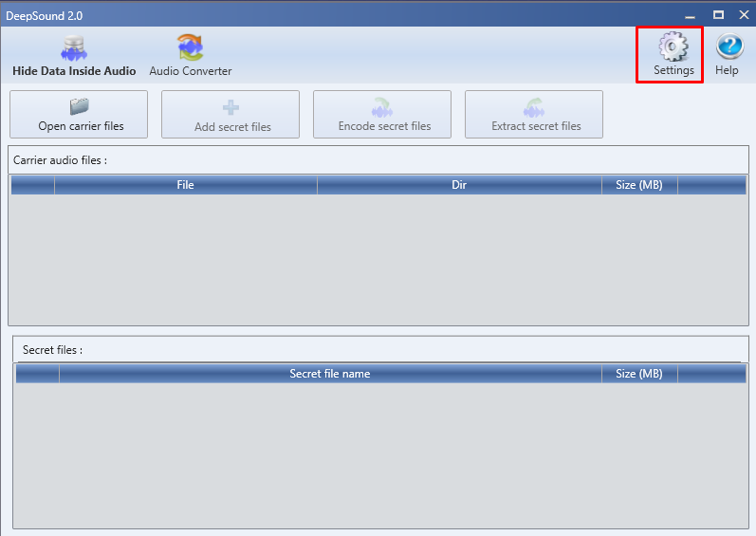The height and width of the screenshot is (536, 756).
Task: Click the DeepSound 2.0 title text
Action: click(x=45, y=16)
